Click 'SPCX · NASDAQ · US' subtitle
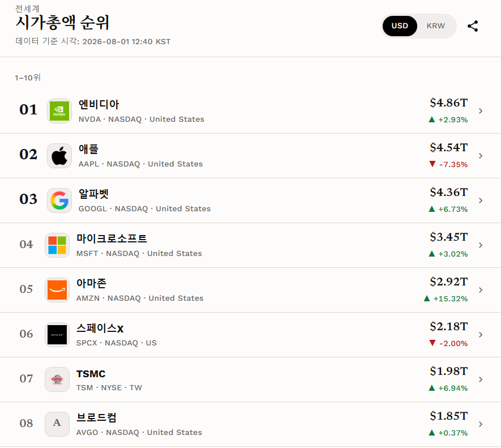The height and width of the screenshot is (448, 501). point(117,343)
